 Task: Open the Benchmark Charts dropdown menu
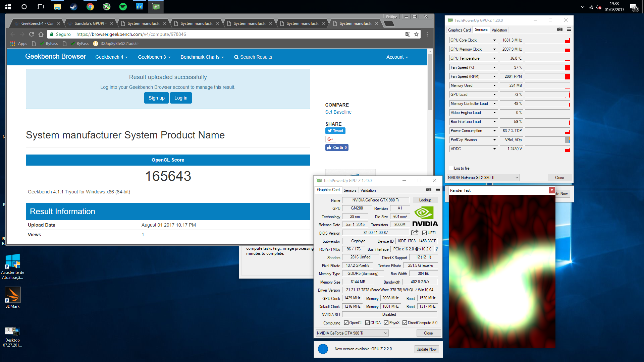202,57
